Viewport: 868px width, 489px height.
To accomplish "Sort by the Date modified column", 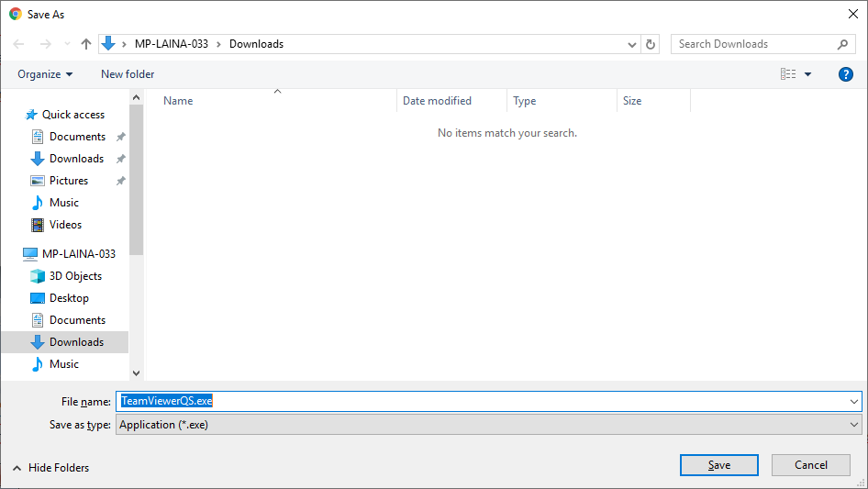I will pyautogui.click(x=437, y=101).
